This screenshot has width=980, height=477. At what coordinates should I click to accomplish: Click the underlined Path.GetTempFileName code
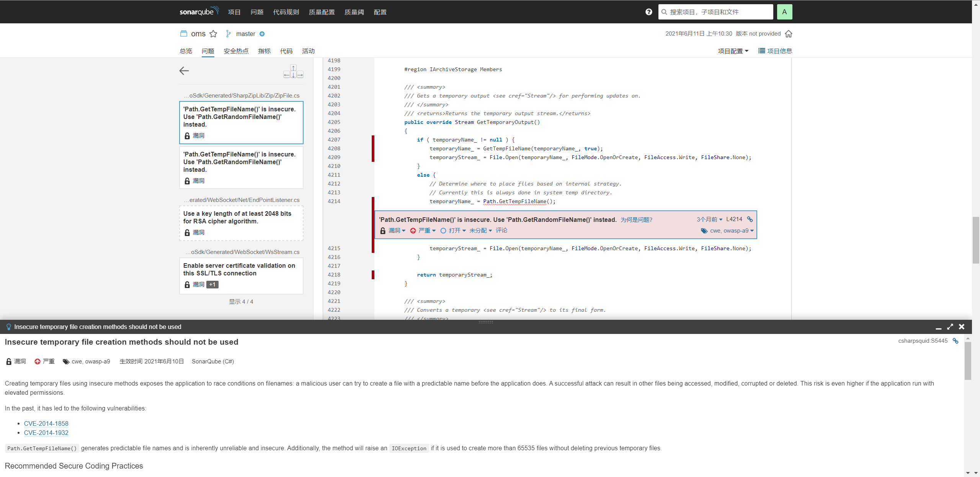[514, 202]
